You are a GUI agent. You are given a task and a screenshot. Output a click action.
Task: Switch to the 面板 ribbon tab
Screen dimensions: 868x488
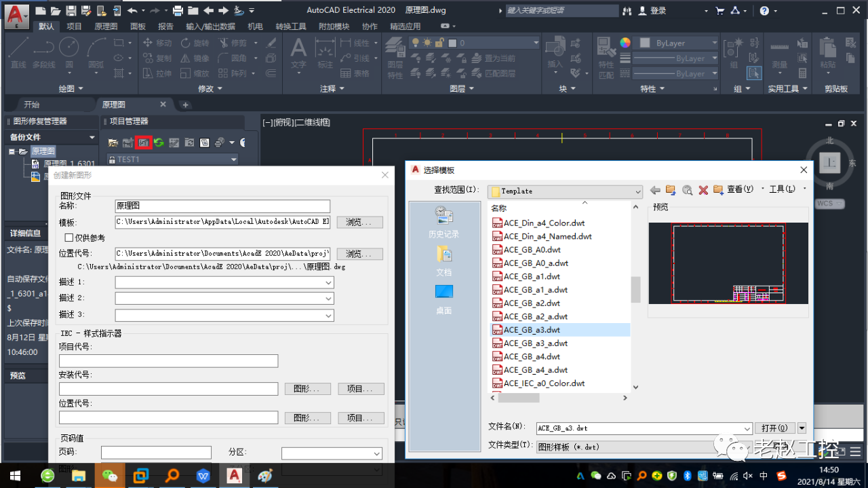pyautogui.click(x=138, y=26)
